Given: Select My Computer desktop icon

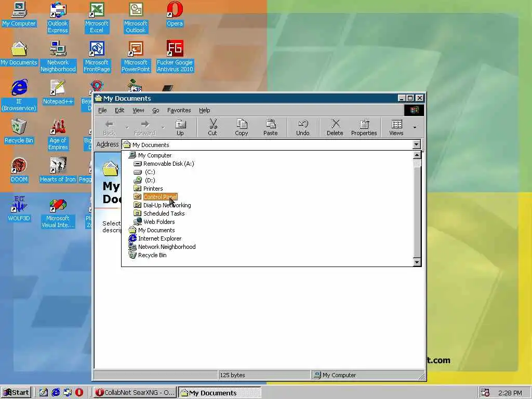Looking at the screenshot, I should point(19,14).
